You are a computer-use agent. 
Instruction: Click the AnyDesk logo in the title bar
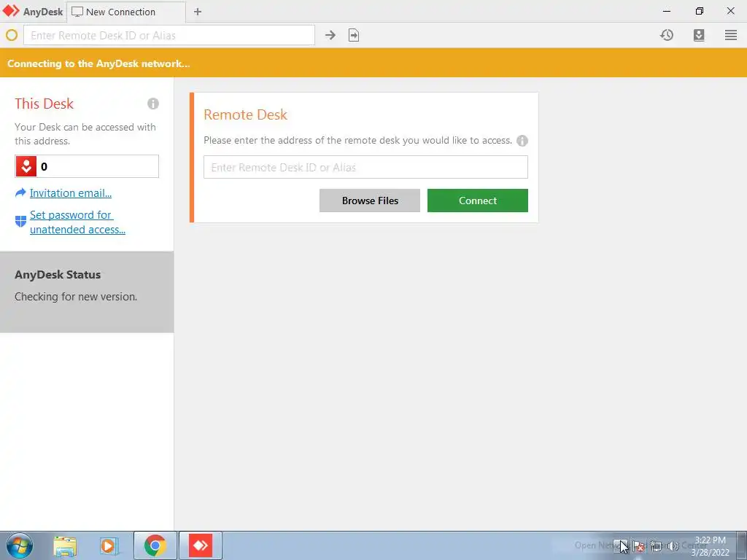tap(11, 11)
